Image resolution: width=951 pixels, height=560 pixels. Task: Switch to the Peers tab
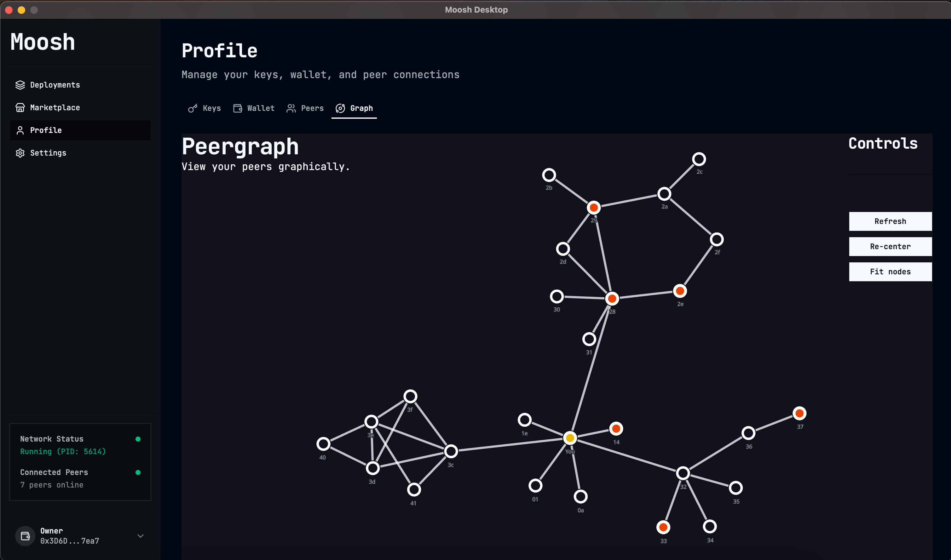(x=305, y=108)
